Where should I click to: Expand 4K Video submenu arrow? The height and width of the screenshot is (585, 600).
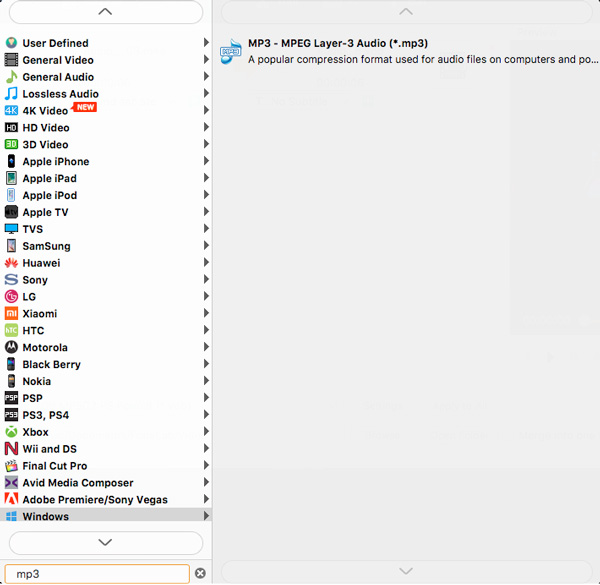coord(206,110)
